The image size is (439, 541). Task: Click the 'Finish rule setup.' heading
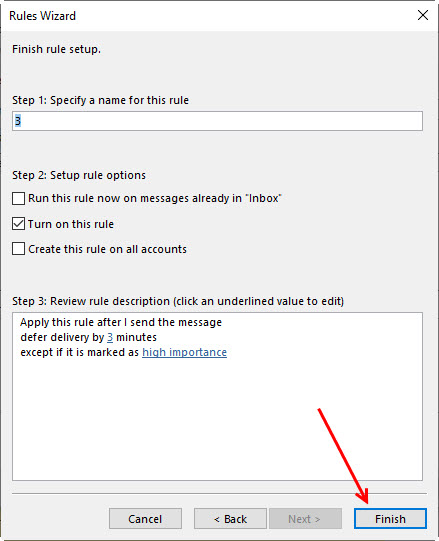pos(57,49)
